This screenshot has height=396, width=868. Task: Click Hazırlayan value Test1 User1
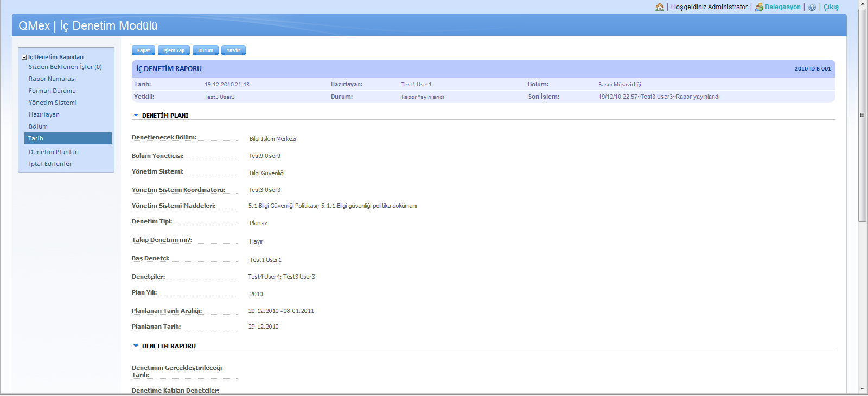click(416, 85)
